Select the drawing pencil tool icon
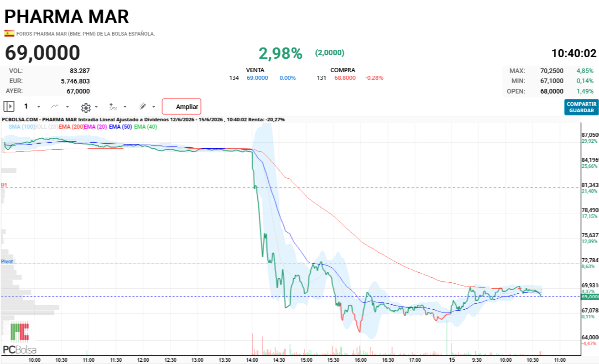This screenshot has height=364, width=599. (142, 107)
